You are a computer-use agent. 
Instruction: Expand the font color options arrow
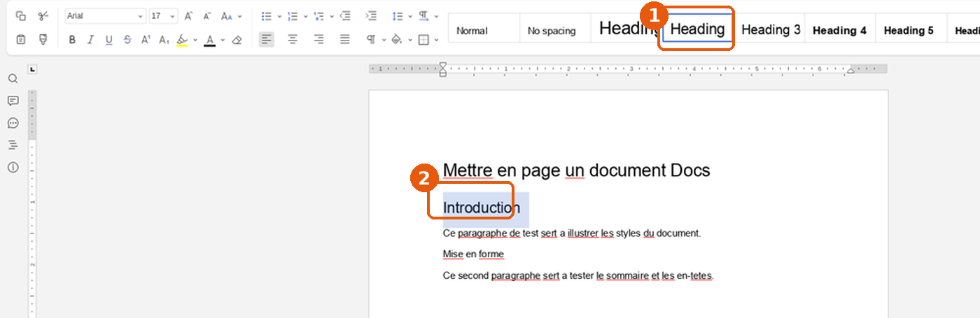point(223,40)
